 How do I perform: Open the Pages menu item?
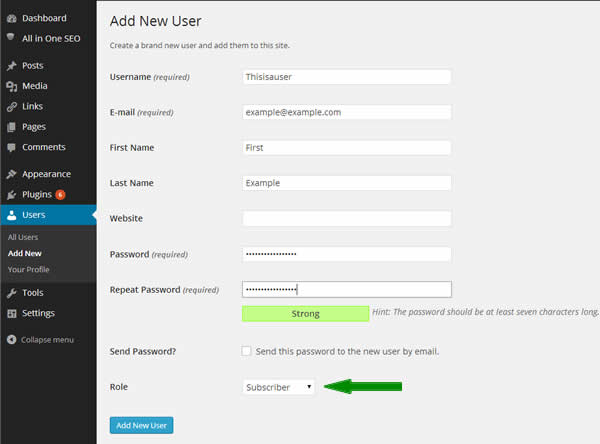coord(34,127)
